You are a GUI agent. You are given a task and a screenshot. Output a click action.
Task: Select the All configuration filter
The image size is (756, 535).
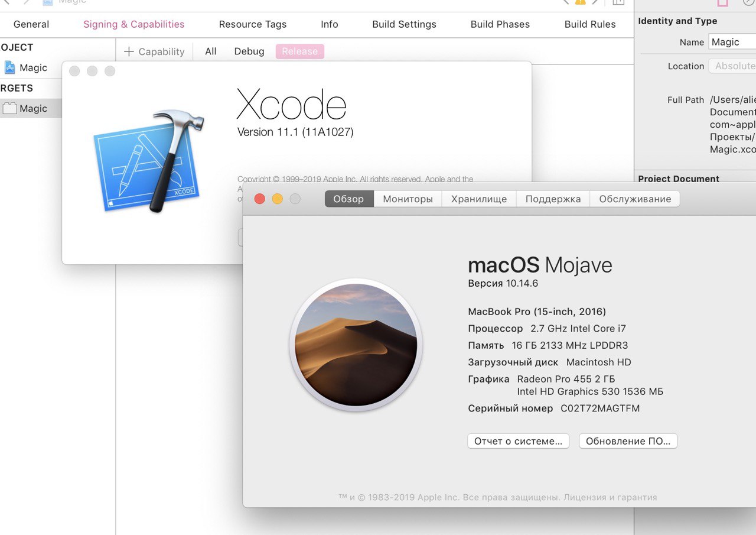(211, 51)
